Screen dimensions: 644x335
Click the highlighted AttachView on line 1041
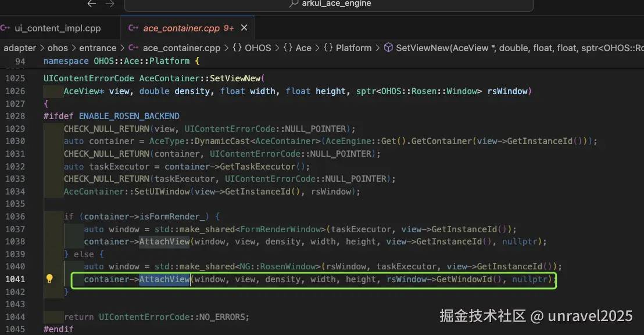click(x=164, y=279)
